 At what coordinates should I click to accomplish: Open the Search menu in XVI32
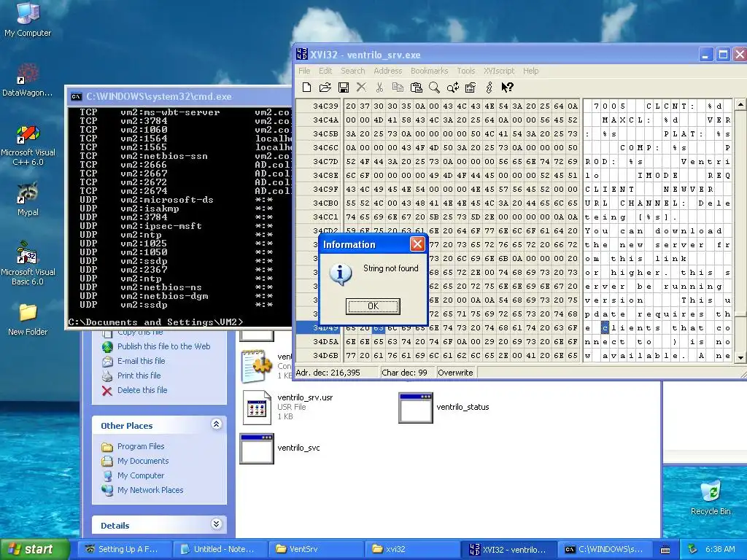[352, 71]
